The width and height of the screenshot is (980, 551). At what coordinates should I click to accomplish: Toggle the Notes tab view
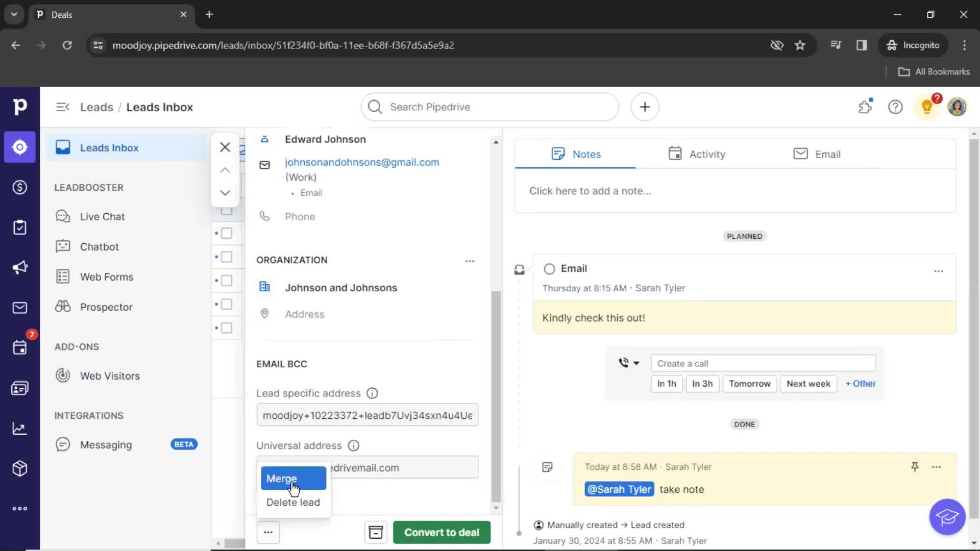pyautogui.click(x=575, y=154)
